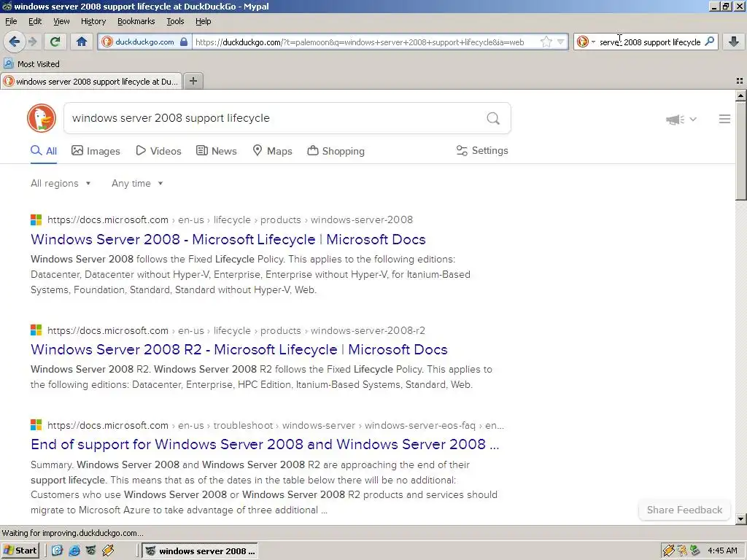Image resolution: width=747 pixels, height=560 pixels.
Task: Bookmark this page with the star icon
Action: tap(546, 42)
